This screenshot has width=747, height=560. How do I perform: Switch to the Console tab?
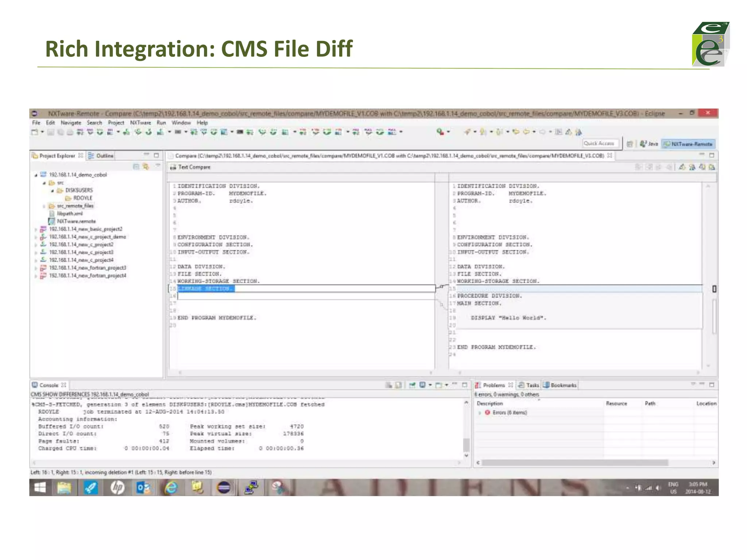click(x=49, y=385)
